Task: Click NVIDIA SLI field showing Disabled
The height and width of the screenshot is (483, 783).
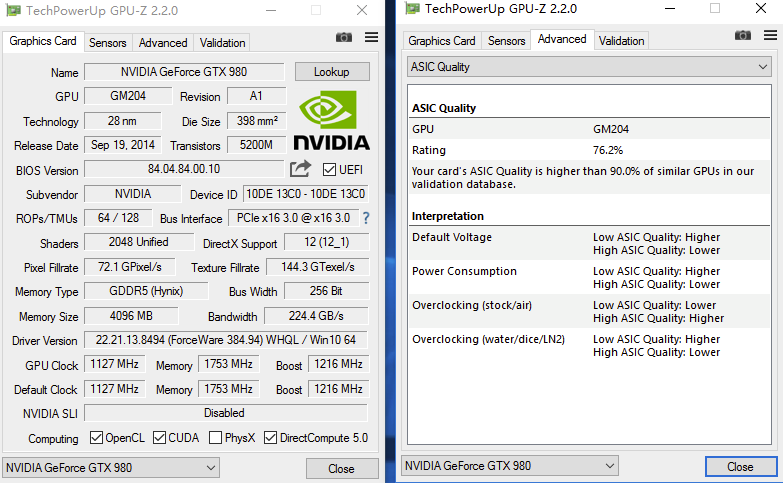Action: (x=226, y=413)
